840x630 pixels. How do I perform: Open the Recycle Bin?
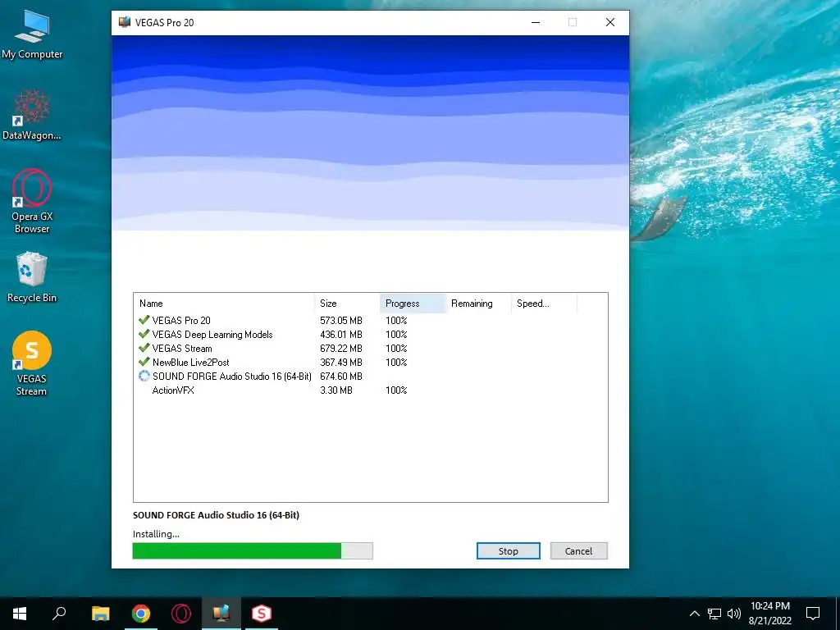point(32,277)
